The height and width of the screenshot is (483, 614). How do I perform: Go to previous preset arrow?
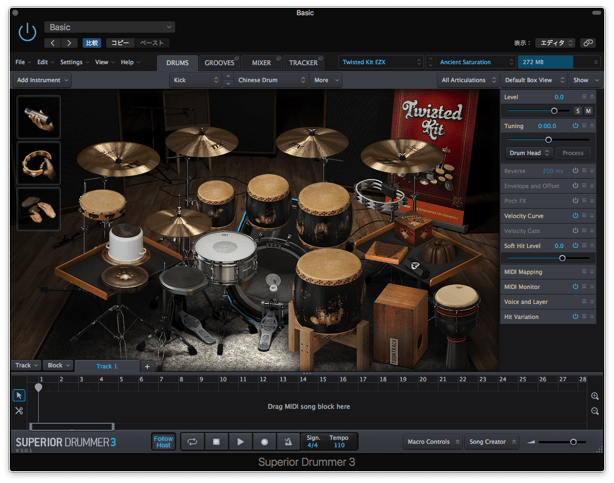(x=52, y=43)
